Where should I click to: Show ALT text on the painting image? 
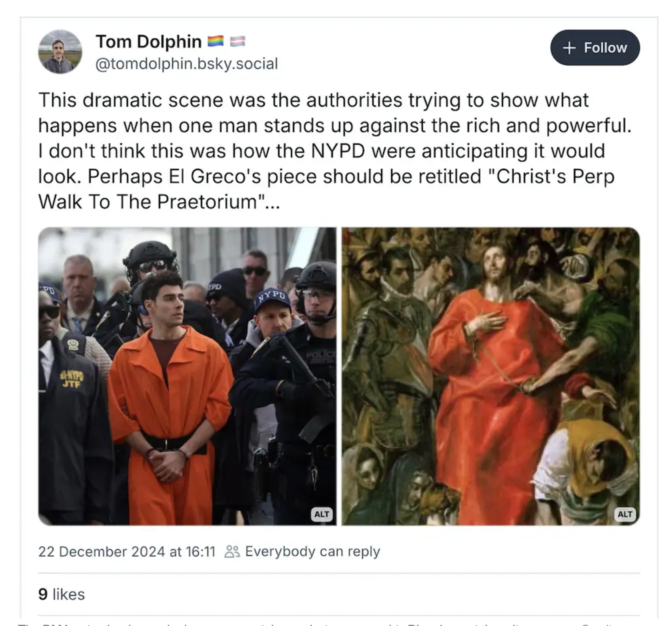[x=625, y=514]
